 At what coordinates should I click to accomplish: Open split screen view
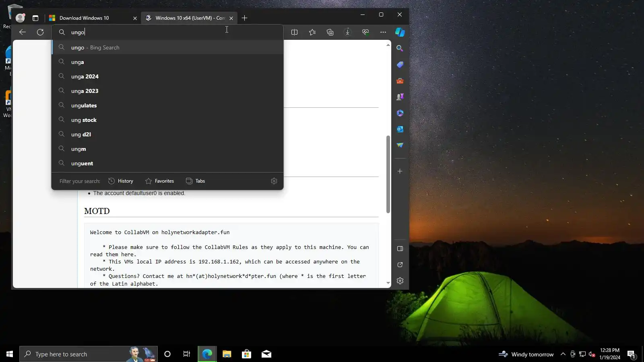click(294, 32)
